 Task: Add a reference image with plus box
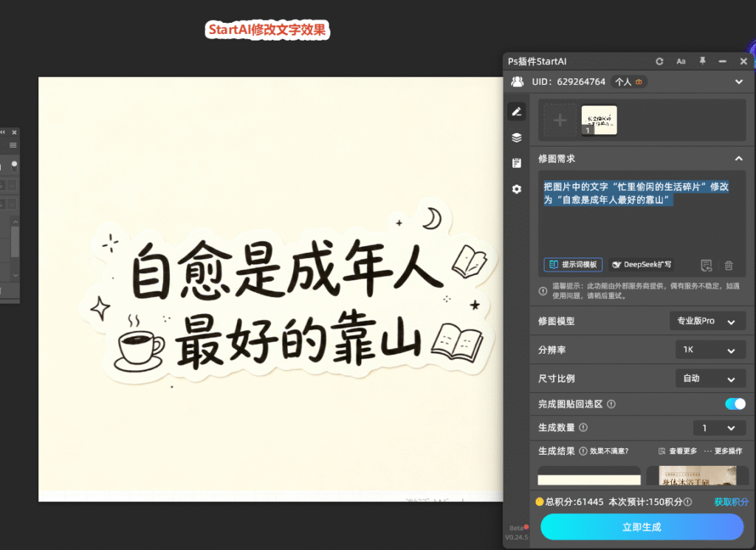coord(560,120)
